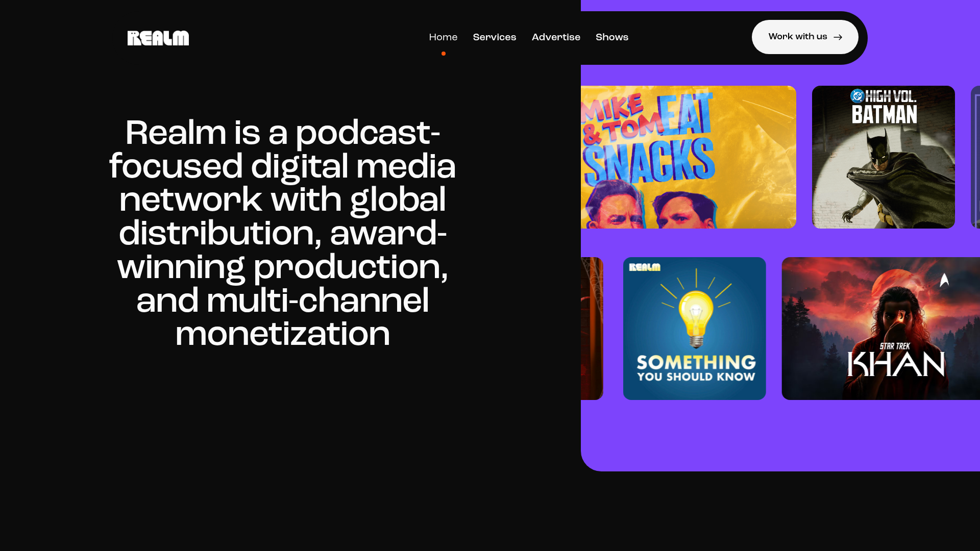Click the Work with us button

804,37
